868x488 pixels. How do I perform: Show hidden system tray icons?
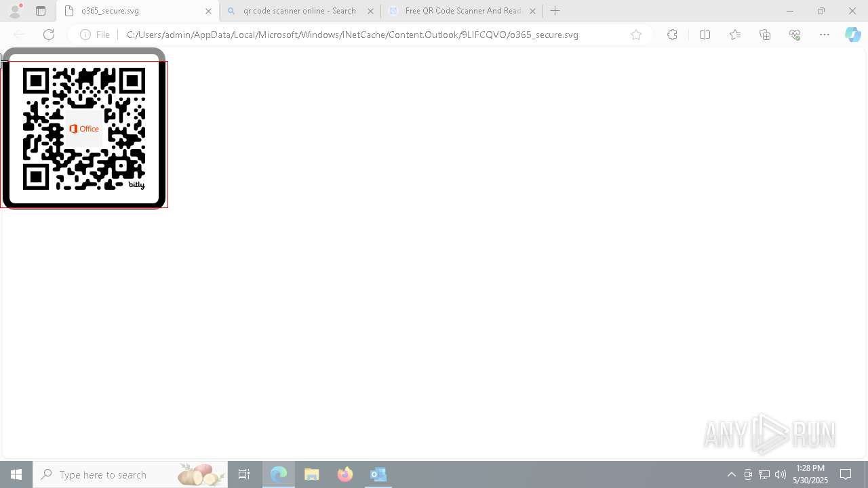pyautogui.click(x=732, y=474)
